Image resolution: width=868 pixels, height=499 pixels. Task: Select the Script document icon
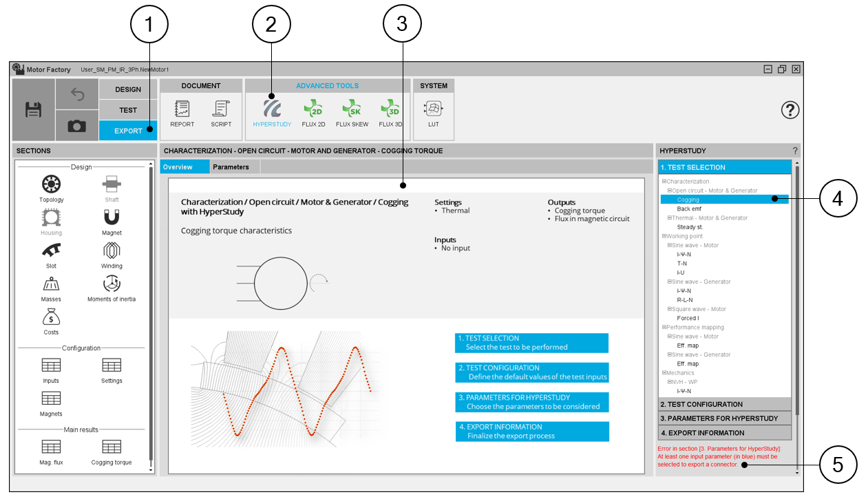click(221, 109)
